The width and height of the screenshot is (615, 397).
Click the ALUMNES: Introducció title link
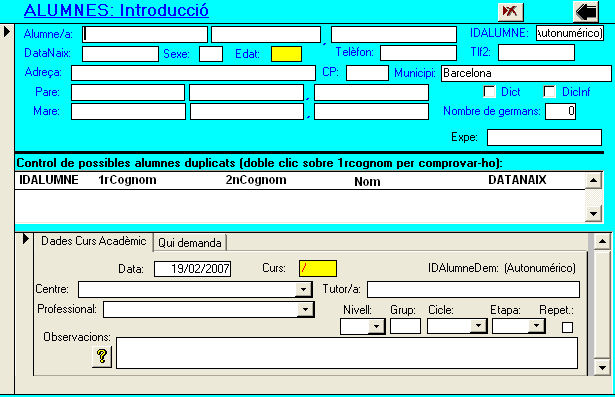116,10
